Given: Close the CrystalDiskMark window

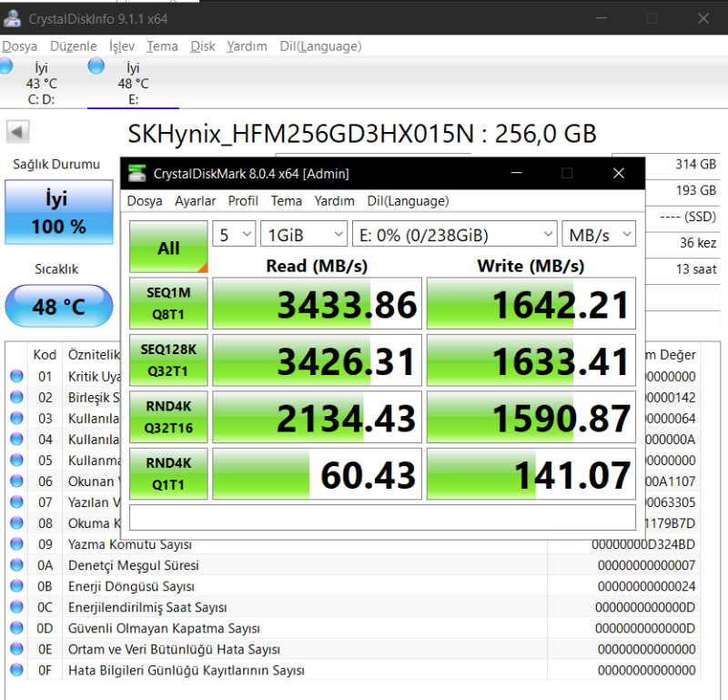Looking at the screenshot, I should [619, 173].
